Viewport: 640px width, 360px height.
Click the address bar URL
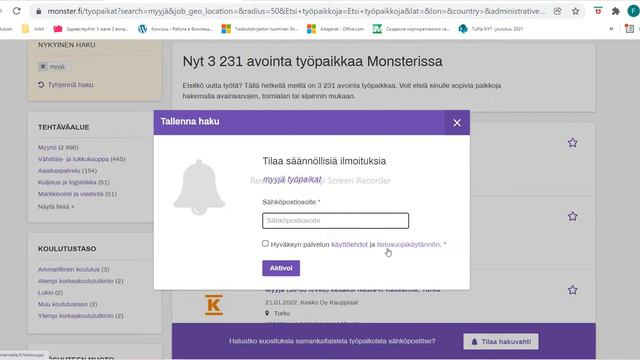[x=296, y=11]
